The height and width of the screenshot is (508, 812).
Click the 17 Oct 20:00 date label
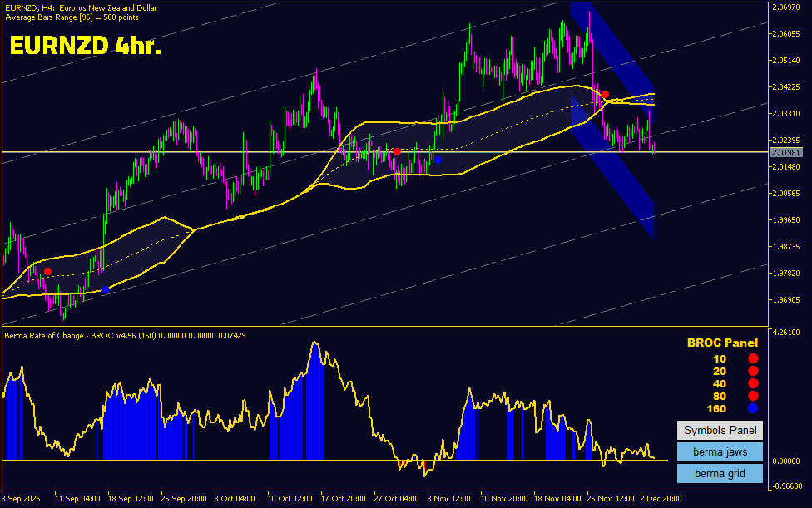coord(343,499)
